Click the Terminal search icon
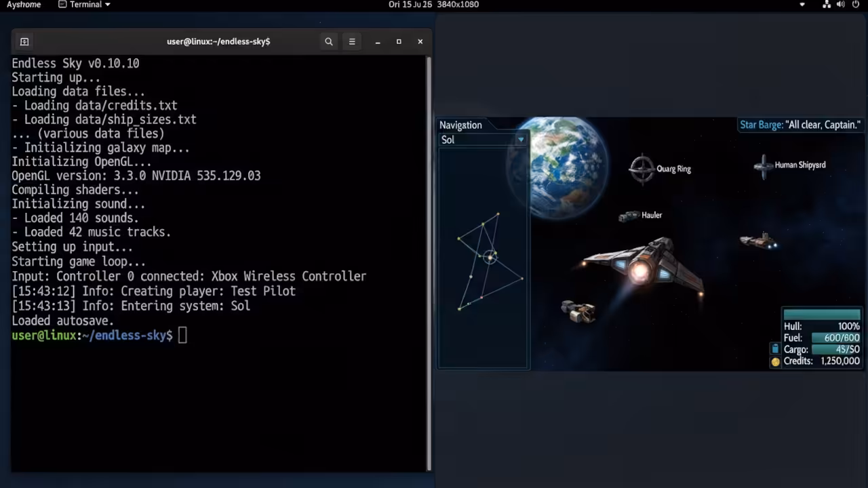This screenshot has height=488, width=868. [329, 41]
